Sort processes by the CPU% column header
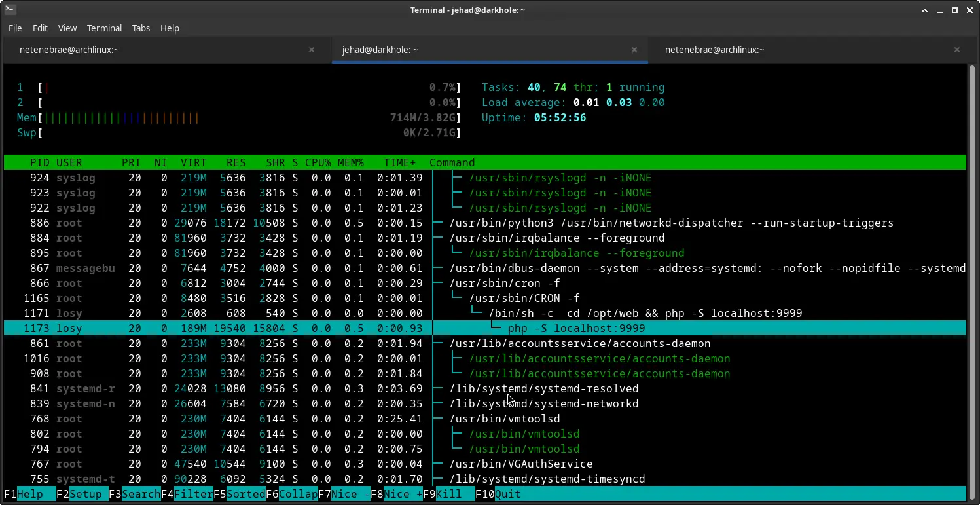The width and height of the screenshot is (980, 505). click(318, 162)
